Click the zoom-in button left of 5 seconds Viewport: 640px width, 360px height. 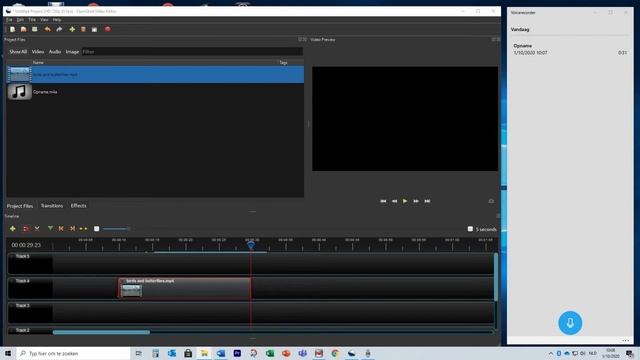[470, 229]
